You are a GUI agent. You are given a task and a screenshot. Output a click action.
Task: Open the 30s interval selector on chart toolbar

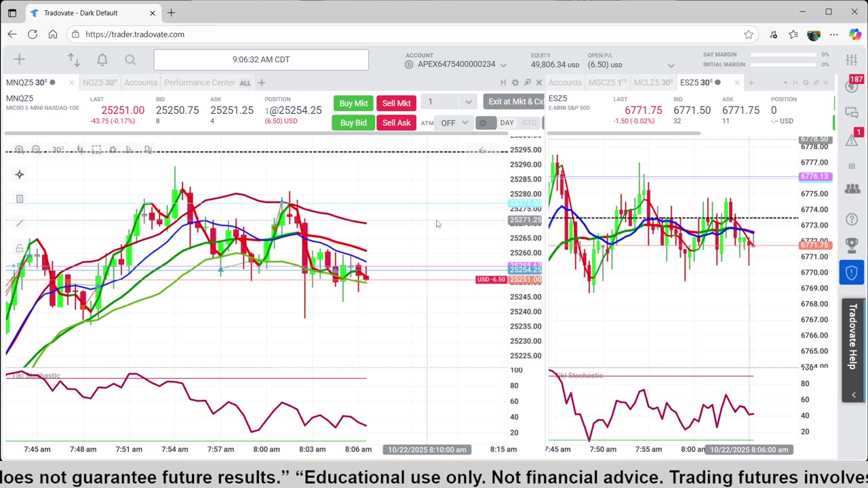point(57,150)
